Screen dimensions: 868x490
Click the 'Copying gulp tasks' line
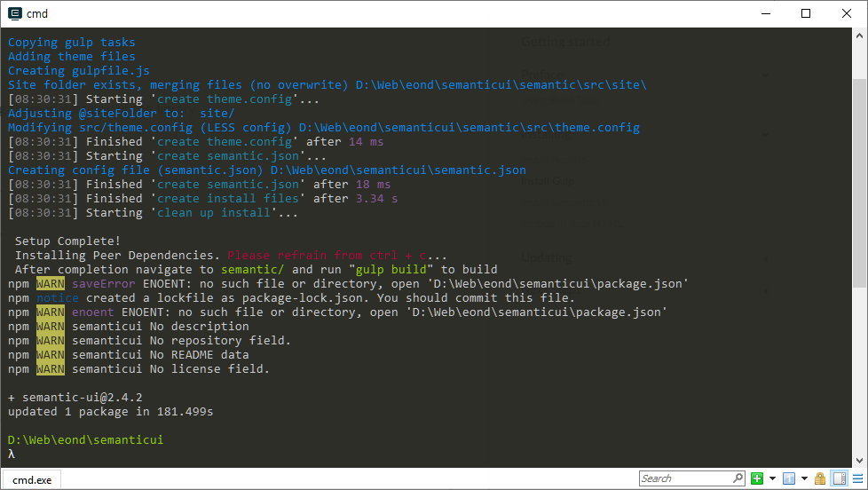pos(71,42)
